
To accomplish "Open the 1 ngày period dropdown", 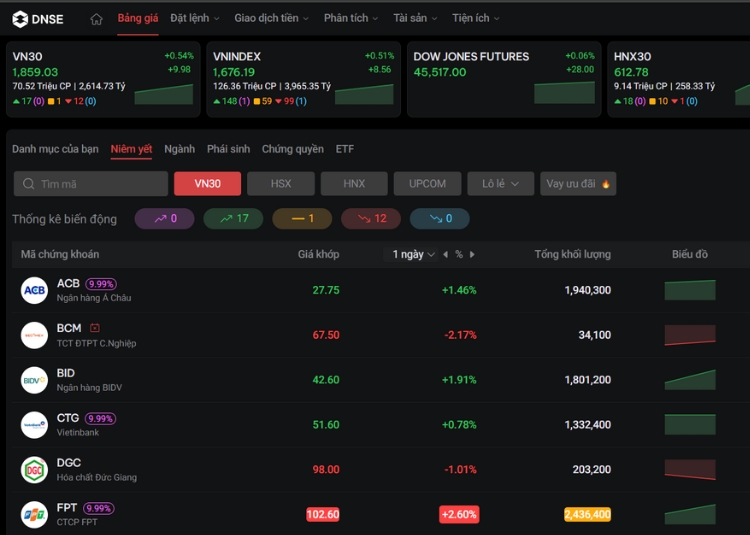I will click(413, 254).
